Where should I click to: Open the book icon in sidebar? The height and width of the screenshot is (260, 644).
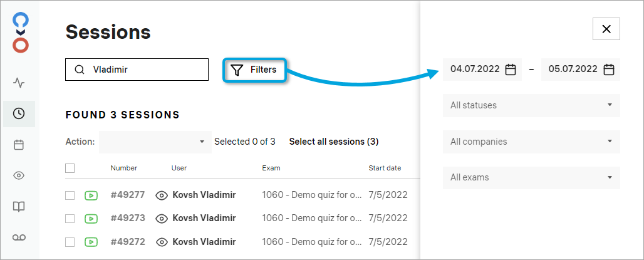(19, 206)
